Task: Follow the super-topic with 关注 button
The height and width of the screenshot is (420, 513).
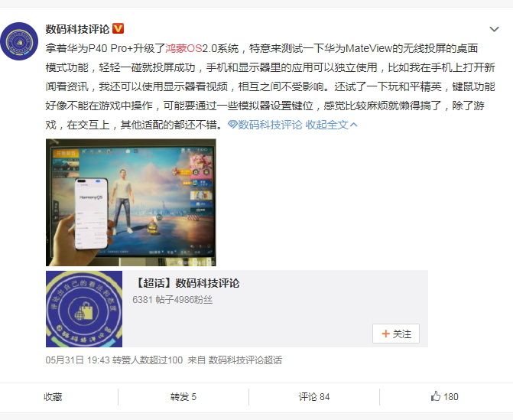Action: 396,334
